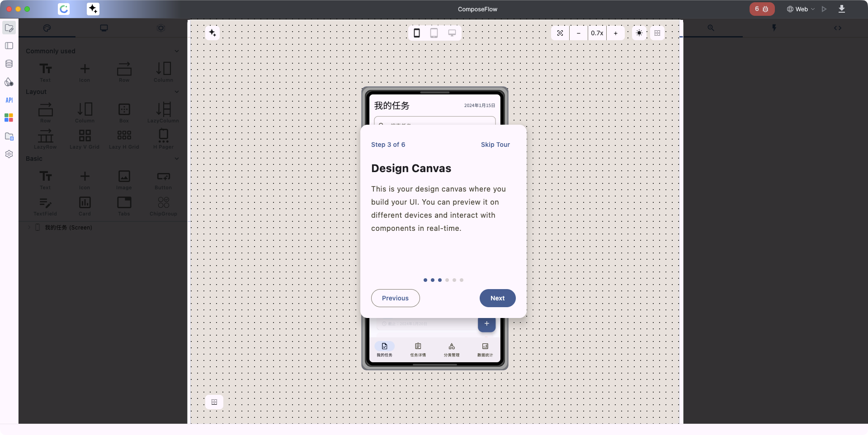Expand the 我的任务 (Screen) tree item
Image resolution: width=868 pixels, height=435 pixels.
[x=29, y=227]
